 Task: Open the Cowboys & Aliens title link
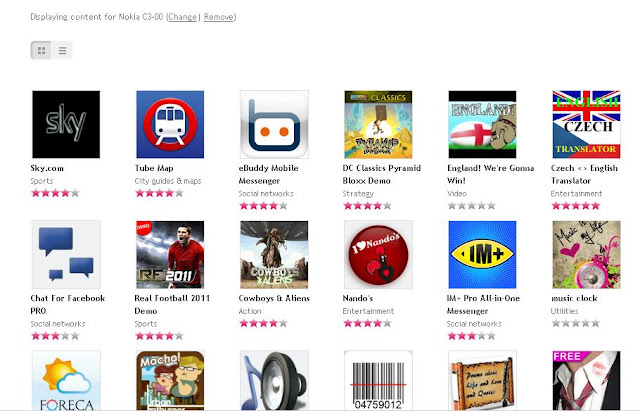pos(274,298)
